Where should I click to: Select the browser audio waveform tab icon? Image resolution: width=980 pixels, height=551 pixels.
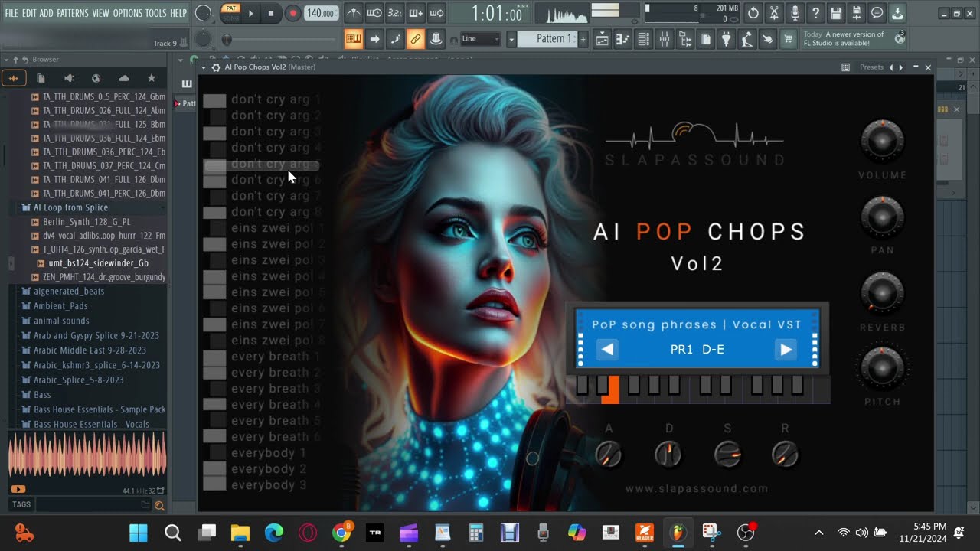click(x=14, y=78)
